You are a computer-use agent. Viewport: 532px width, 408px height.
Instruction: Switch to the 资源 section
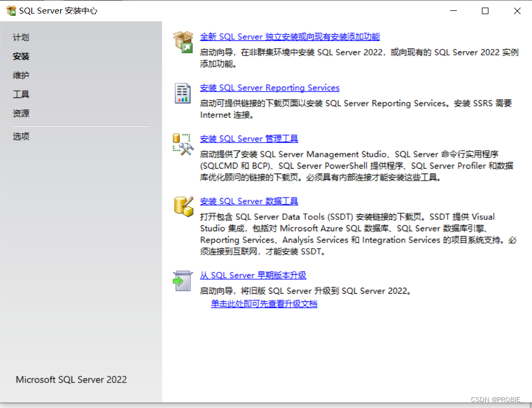coord(21,113)
